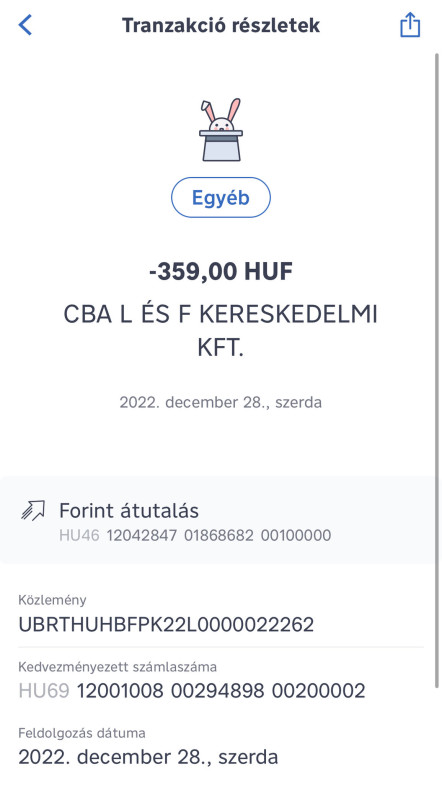The image size is (442, 800).
Task: Tap the share icon at top right
Action: coord(410,24)
